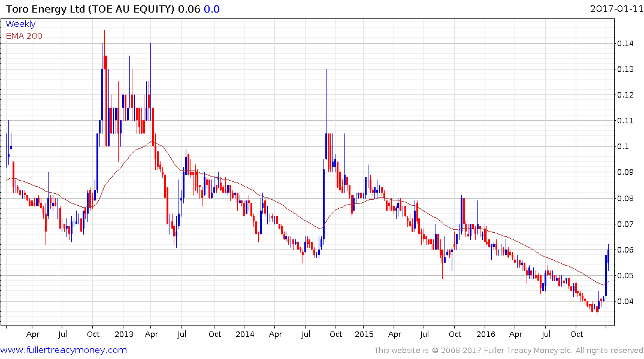Click the x-axis label '2015'

(364, 334)
